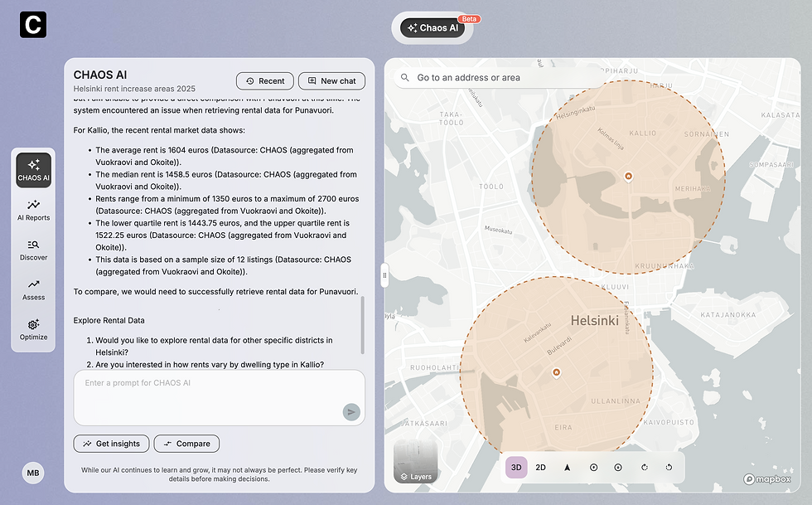Click the Punavuori area pin near Bulevardi
The image size is (812, 505).
point(556,373)
